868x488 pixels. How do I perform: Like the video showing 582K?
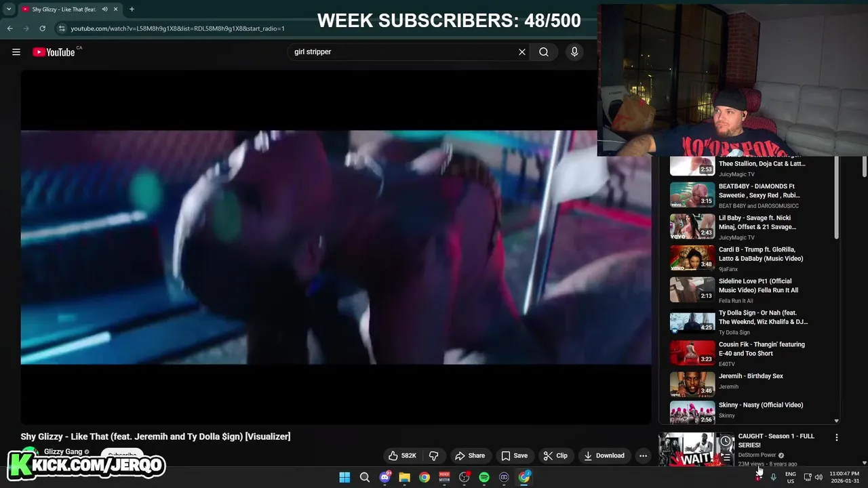[x=401, y=455]
